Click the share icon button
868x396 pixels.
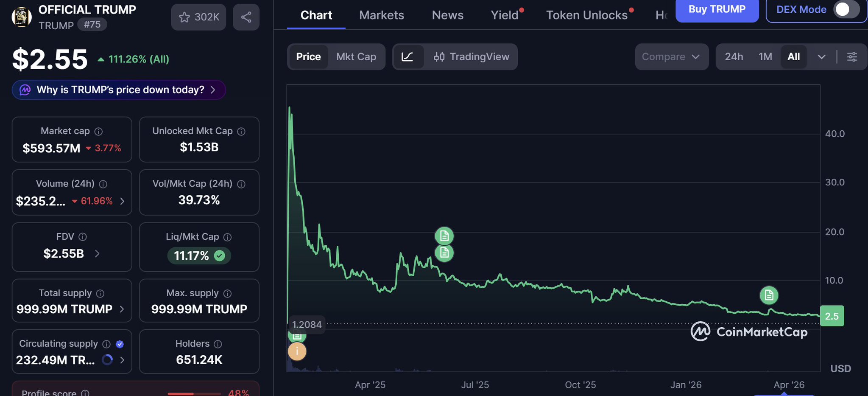click(246, 17)
